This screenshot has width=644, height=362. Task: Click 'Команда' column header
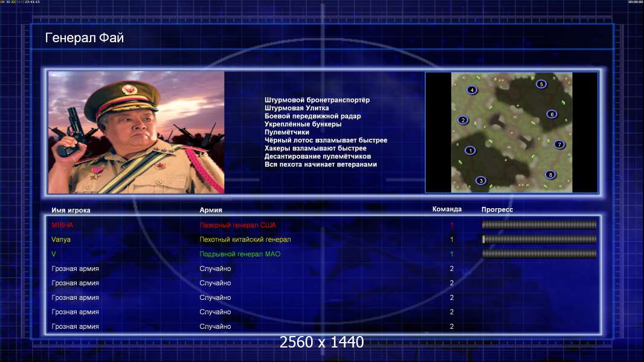click(447, 209)
